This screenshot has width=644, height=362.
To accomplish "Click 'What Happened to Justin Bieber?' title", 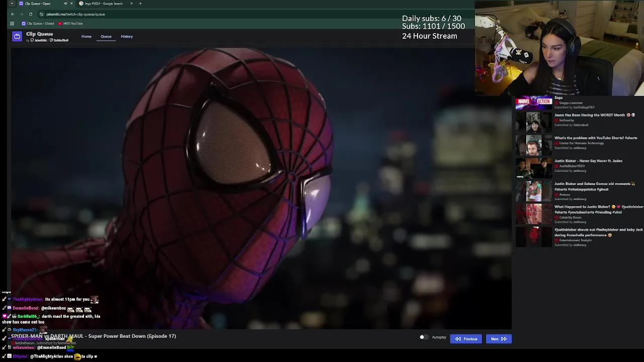I will click(599, 209).
